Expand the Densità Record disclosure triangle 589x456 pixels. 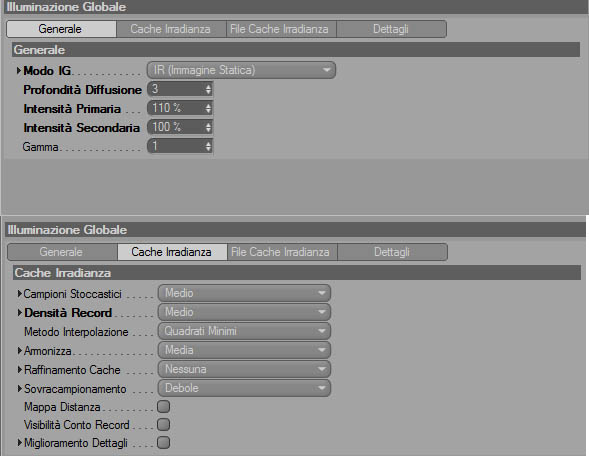click(x=19, y=313)
